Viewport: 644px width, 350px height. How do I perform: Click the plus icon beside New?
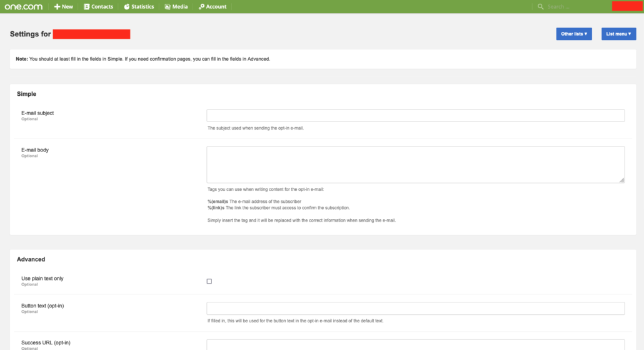pos(57,7)
